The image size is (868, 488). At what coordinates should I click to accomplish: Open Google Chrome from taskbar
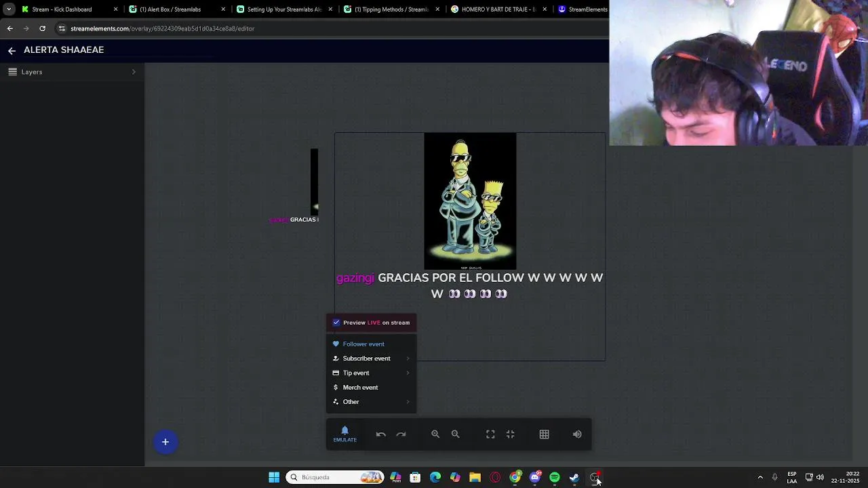[x=515, y=477]
